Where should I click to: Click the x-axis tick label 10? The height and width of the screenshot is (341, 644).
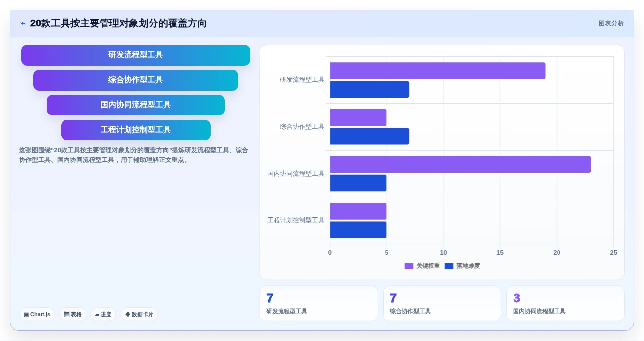(443, 253)
